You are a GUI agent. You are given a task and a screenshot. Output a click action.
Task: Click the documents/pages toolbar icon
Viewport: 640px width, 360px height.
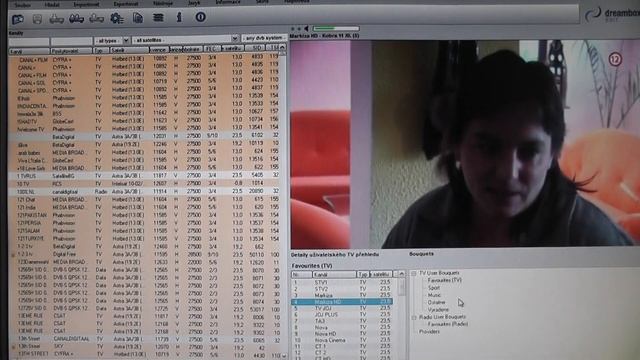coord(138,18)
